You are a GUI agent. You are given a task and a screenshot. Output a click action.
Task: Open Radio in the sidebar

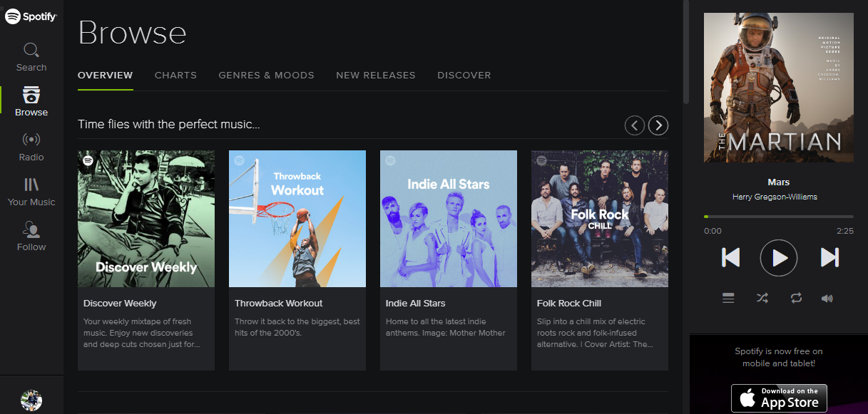tap(31, 147)
